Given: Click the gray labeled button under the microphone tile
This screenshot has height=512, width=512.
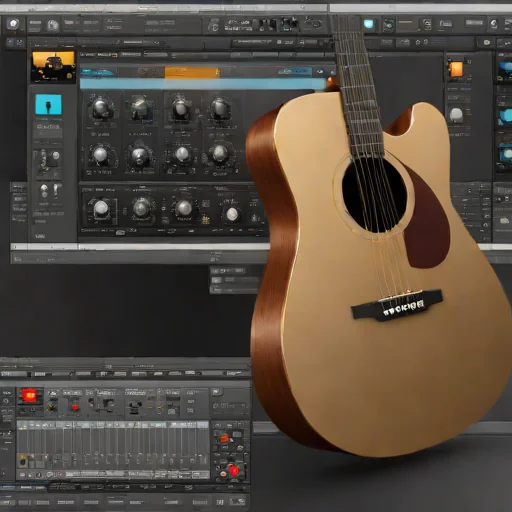Looking at the screenshot, I should click(49, 126).
